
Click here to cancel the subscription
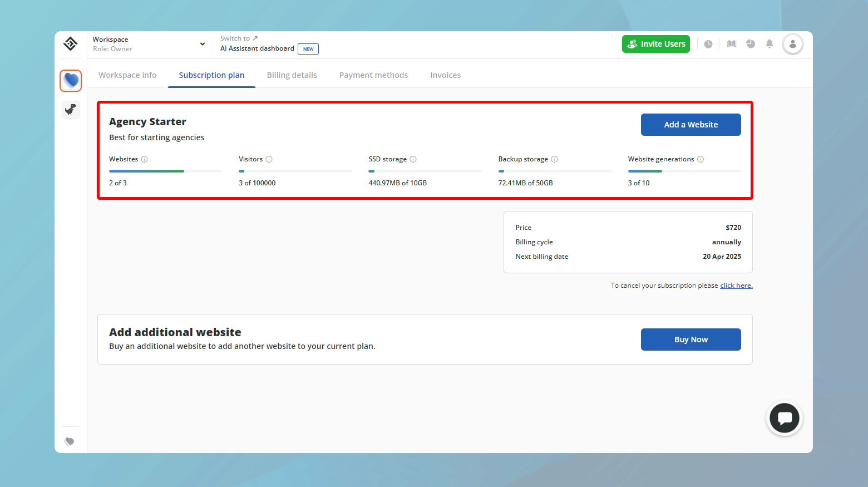[736, 285]
